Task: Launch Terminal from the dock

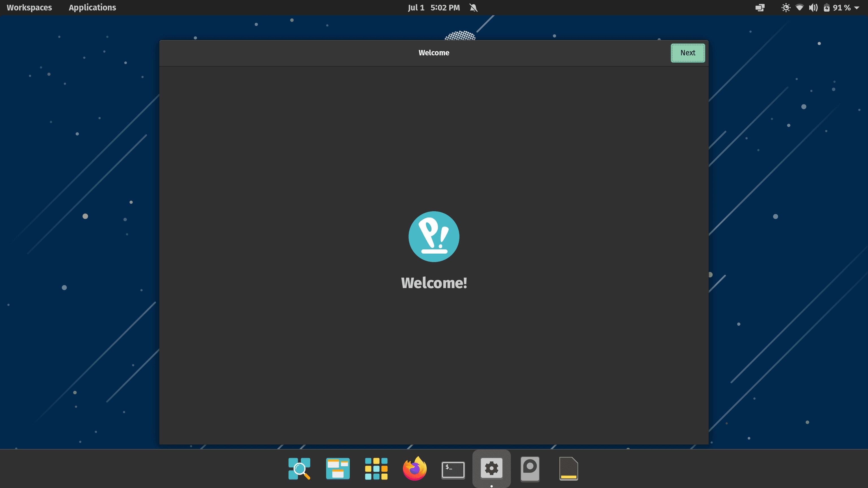Action: (x=453, y=469)
